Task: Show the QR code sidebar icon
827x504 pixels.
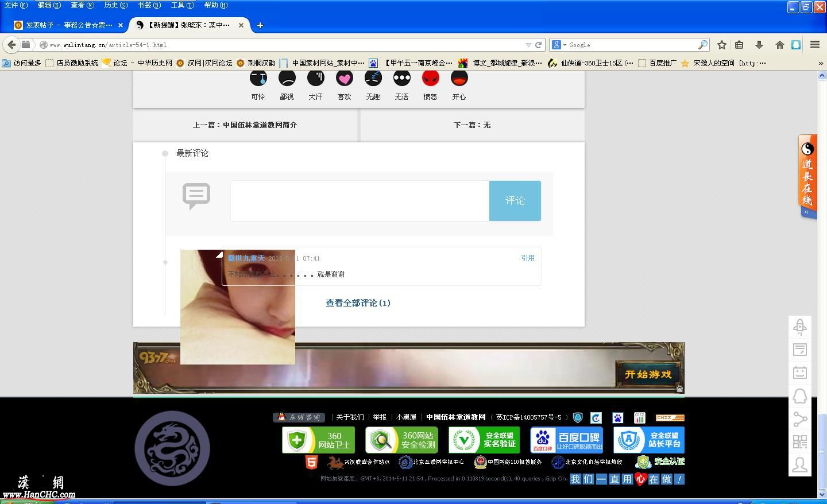Action: (x=800, y=441)
